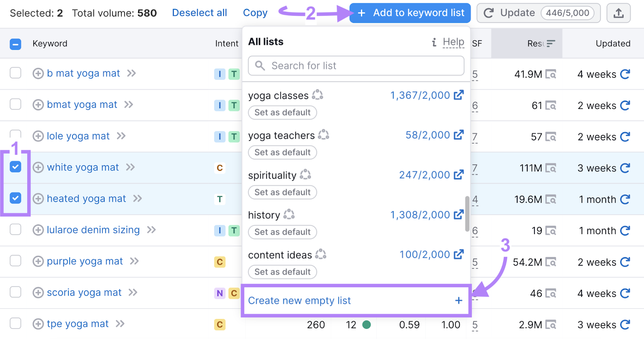Select the history list
This screenshot has width=644, height=339.
coord(264,215)
